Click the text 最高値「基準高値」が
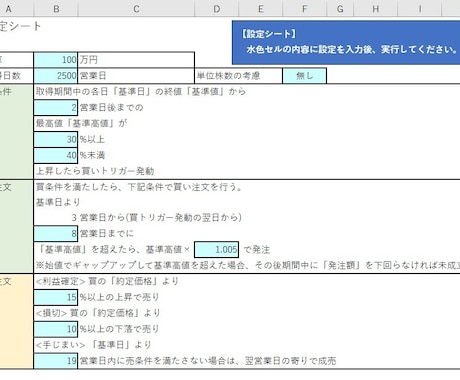460x380 pixels. coord(81,123)
